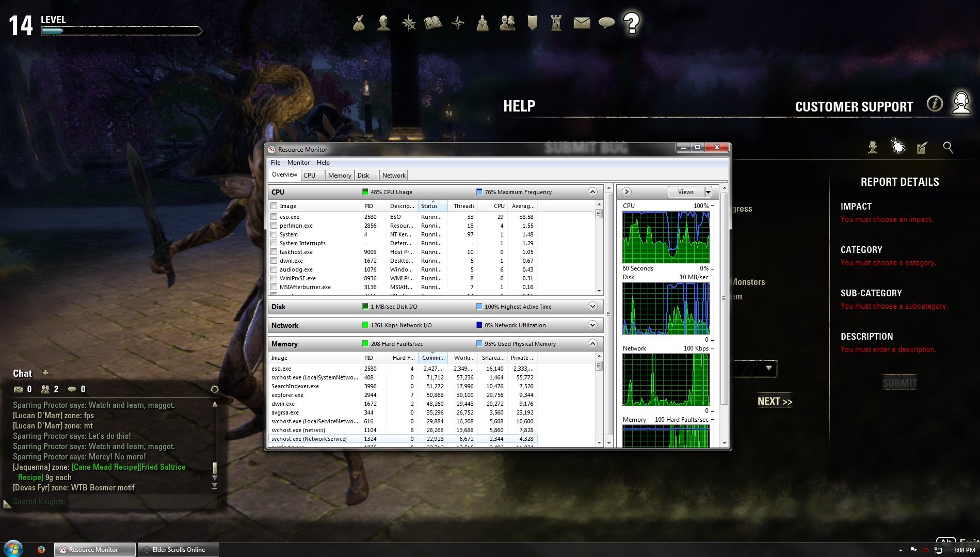The height and width of the screenshot is (557, 980).
Task: Click the Windows Start orb
Action: 13,549
